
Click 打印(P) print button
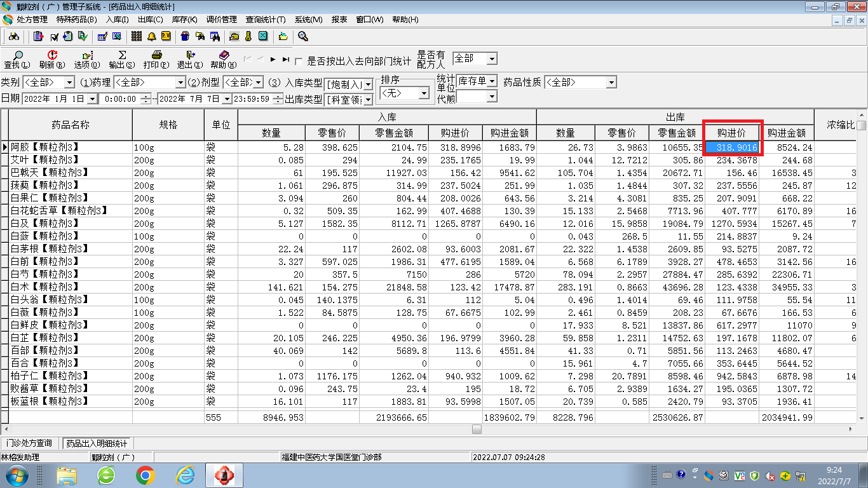(156, 60)
